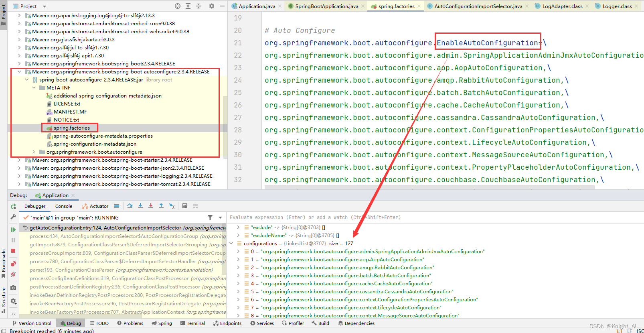Click the Run to Cursor icon
Viewport: 644px width, 333px height.
point(172,206)
